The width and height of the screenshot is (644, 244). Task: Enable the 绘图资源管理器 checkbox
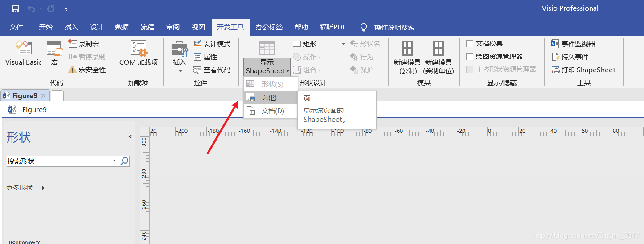470,57
